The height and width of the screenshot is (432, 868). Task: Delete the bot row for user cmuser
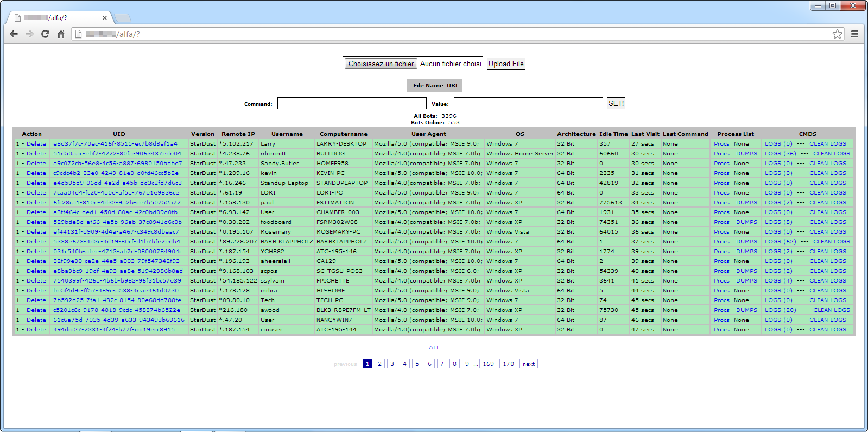click(36, 330)
